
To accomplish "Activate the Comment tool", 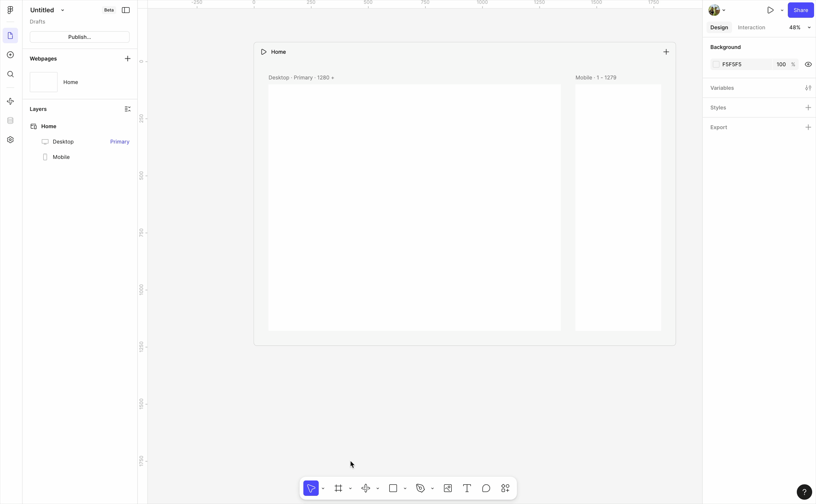I will coord(486,488).
